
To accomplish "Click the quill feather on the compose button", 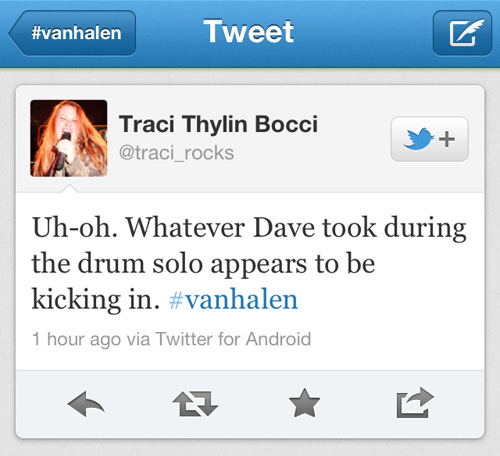I will pos(471,29).
